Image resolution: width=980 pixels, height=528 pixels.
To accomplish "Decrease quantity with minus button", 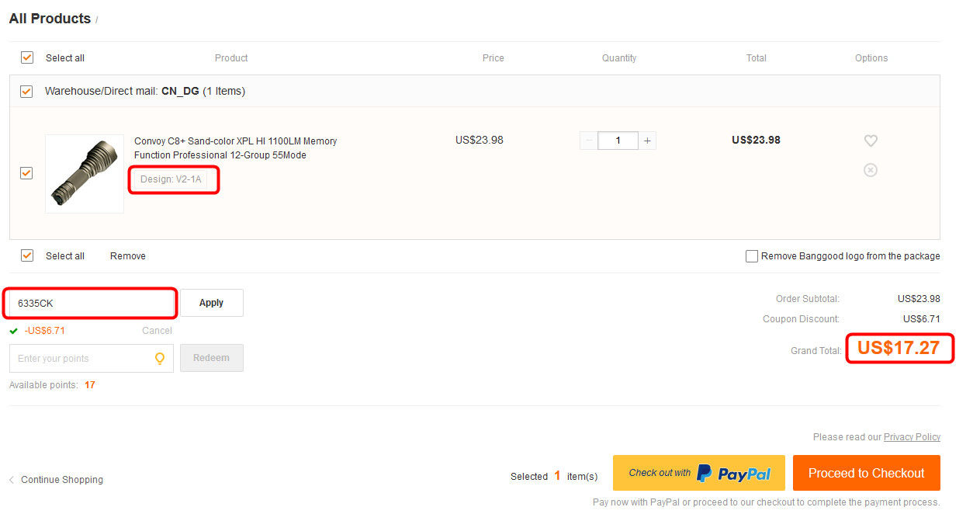I will coord(589,141).
